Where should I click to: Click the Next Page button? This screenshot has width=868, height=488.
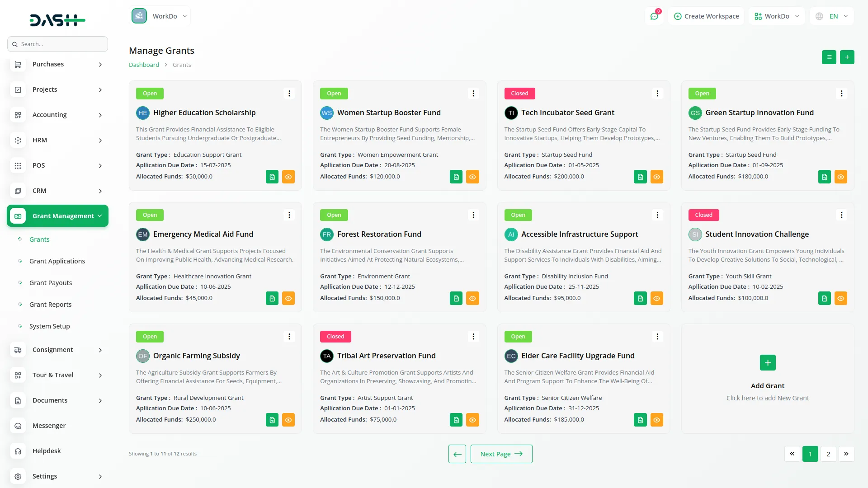501,454
